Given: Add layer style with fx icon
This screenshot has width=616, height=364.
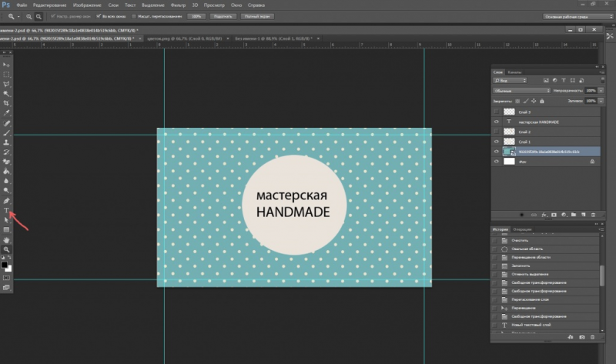Looking at the screenshot, I should 542,214.
